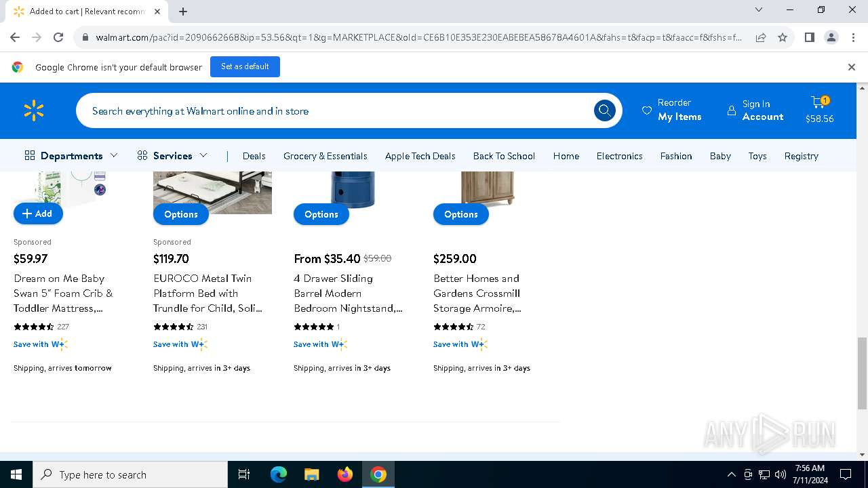Open the Windows notification center
Screen dimensions: 868x488
[846, 474]
